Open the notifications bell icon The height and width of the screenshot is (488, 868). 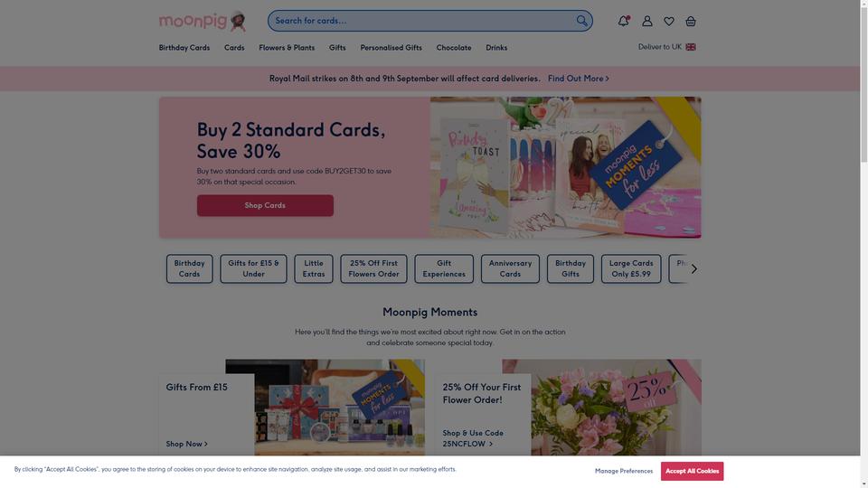coord(623,21)
